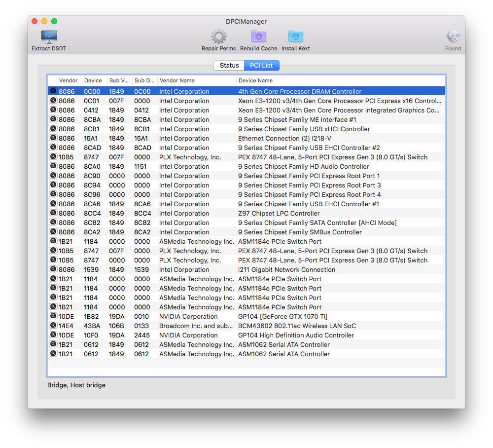
Task: Select GP104 High Definition Audio Controller text
Action: coord(296,336)
